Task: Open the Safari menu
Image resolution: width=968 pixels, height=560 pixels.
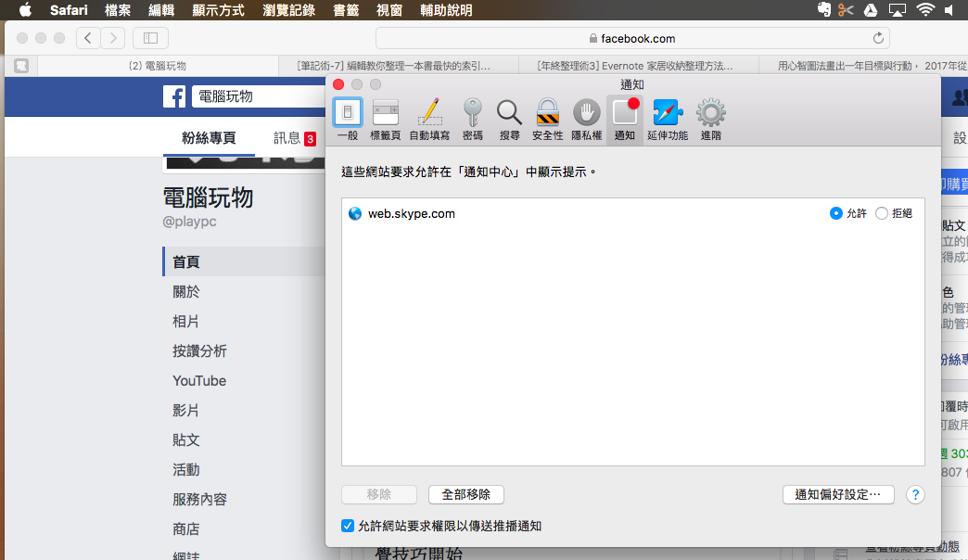Action: 69,10
